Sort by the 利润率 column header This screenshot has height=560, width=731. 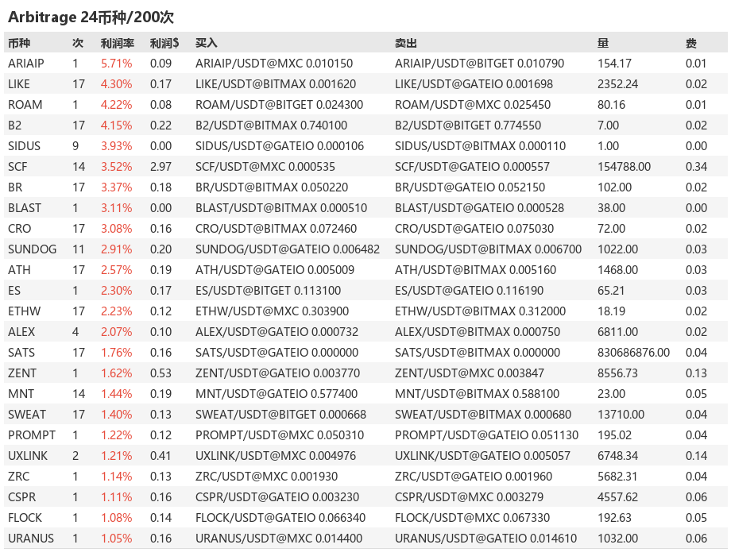coord(118,44)
